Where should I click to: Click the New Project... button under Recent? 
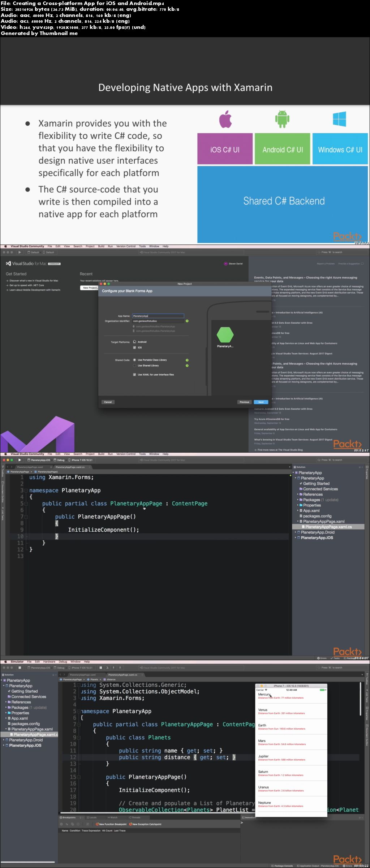[x=90, y=288]
